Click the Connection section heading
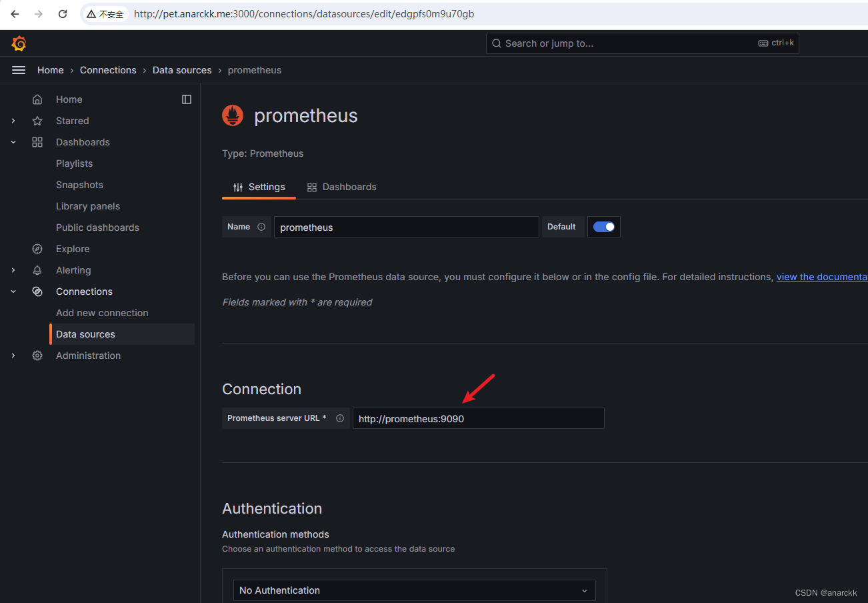The width and height of the screenshot is (868, 603). point(261,389)
